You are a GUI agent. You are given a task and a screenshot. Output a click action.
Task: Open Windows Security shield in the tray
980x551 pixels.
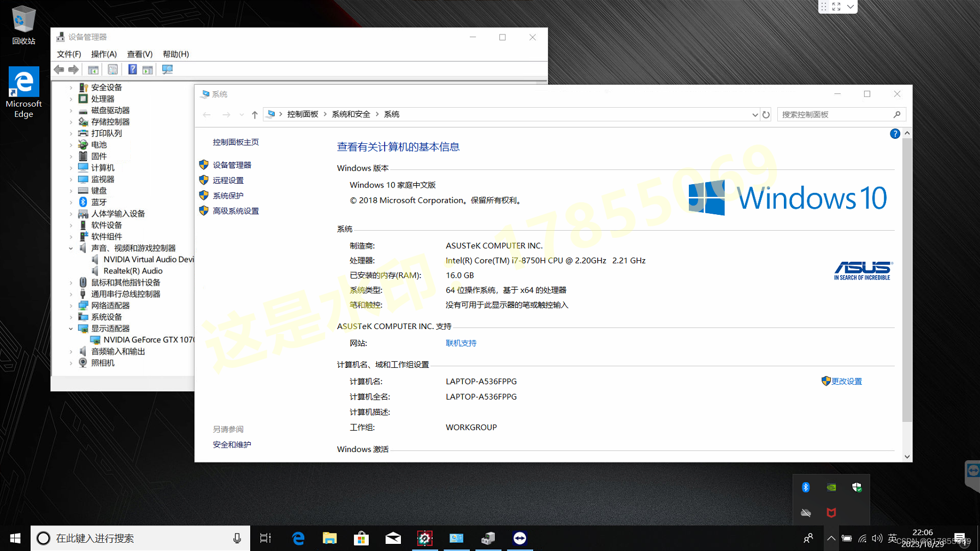point(857,487)
